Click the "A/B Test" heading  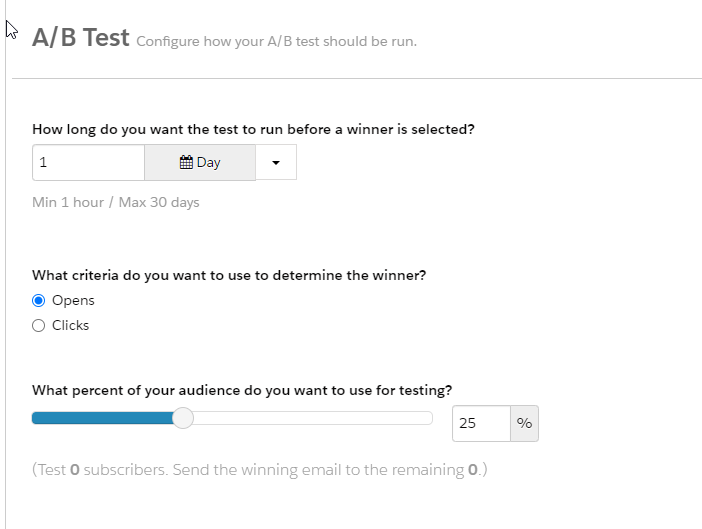click(x=81, y=38)
